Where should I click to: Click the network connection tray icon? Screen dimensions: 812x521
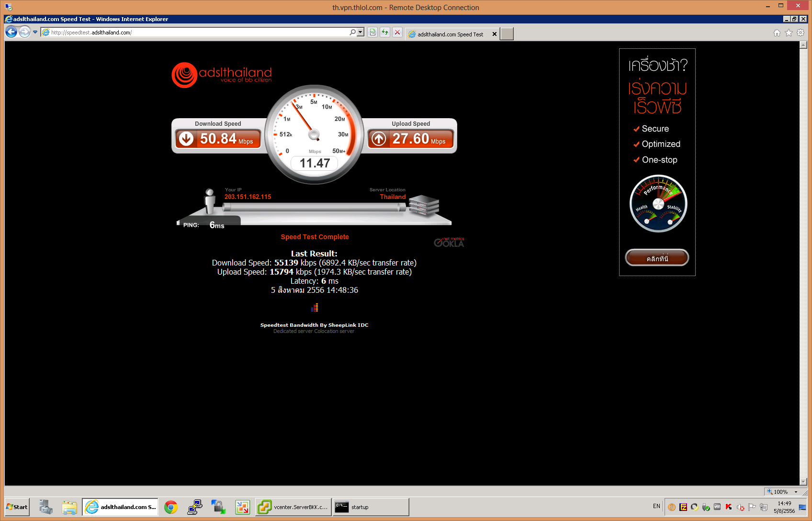pos(764,507)
